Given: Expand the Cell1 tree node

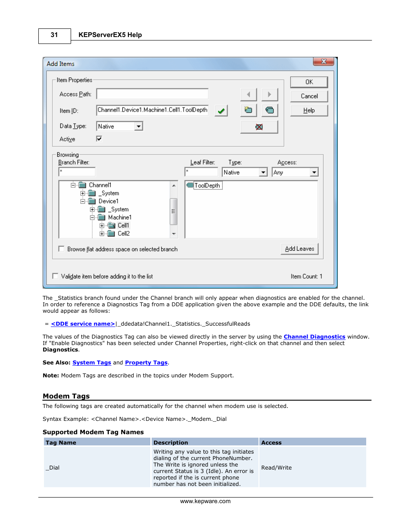Looking at the screenshot, I should pyautogui.click(x=102, y=226).
